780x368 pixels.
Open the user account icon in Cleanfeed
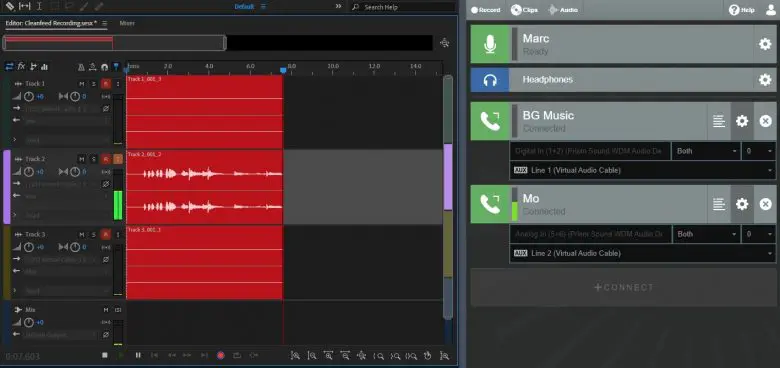[771, 10]
